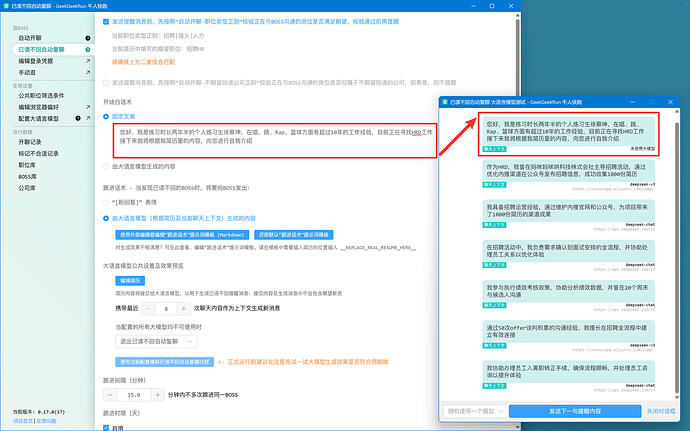Expand the 退出已读不回自动复聊 dropdown
The width and height of the screenshot is (690, 431).
tap(156, 341)
